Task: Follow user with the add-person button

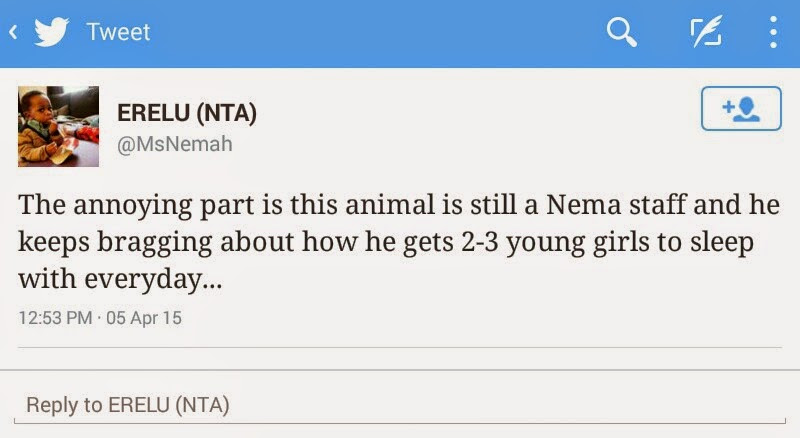Action: coord(740,109)
